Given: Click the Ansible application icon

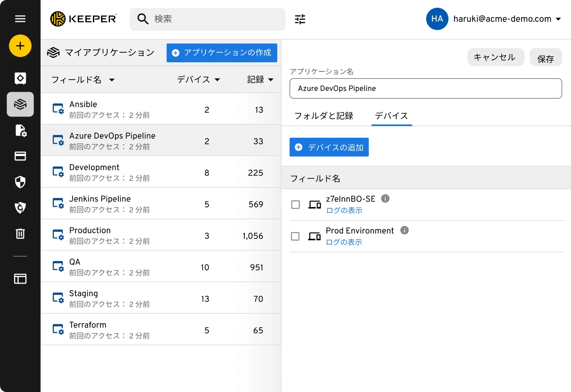Looking at the screenshot, I should 58,109.
